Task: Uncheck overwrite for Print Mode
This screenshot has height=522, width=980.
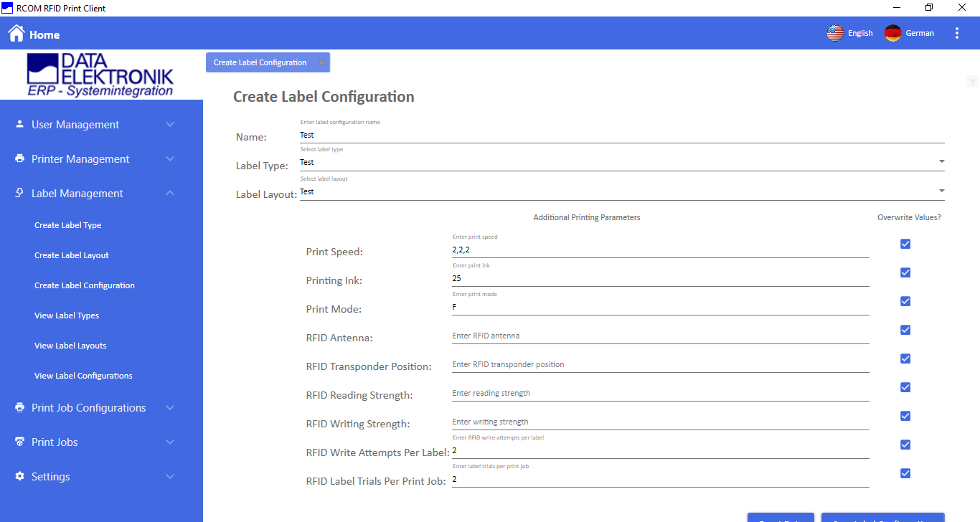Action: [x=905, y=301]
